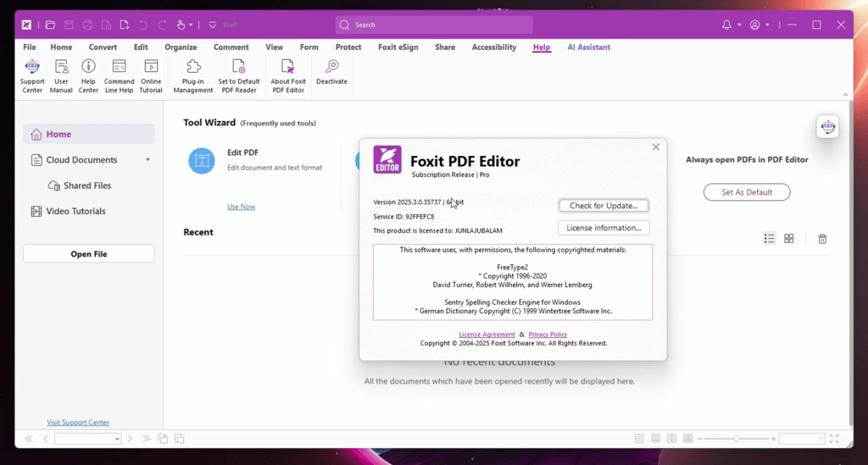
Task: Open the Comment tab
Action: (x=231, y=47)
